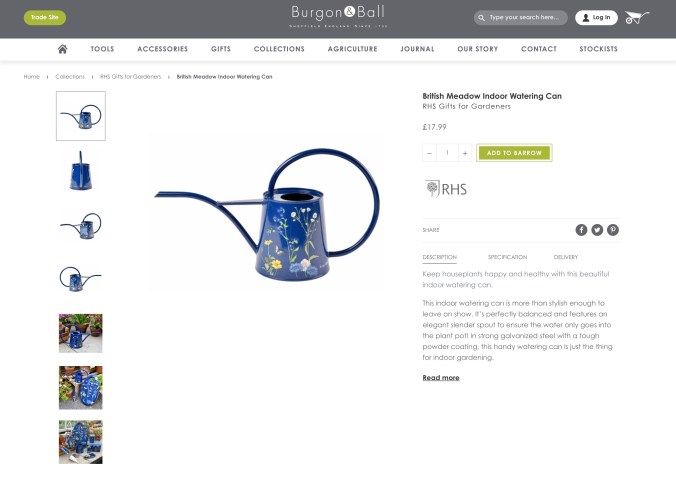Switch to the Specification tab
Viewport: 676px width, 493px height.
(507, 257)
